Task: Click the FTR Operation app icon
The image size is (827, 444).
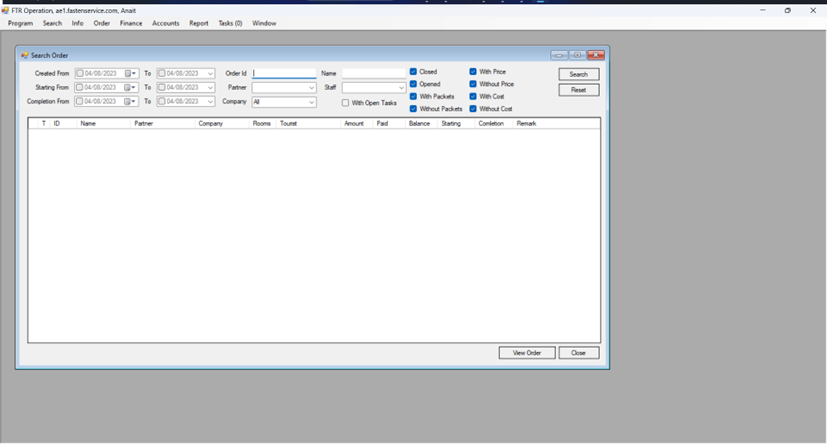Action: 6,10
